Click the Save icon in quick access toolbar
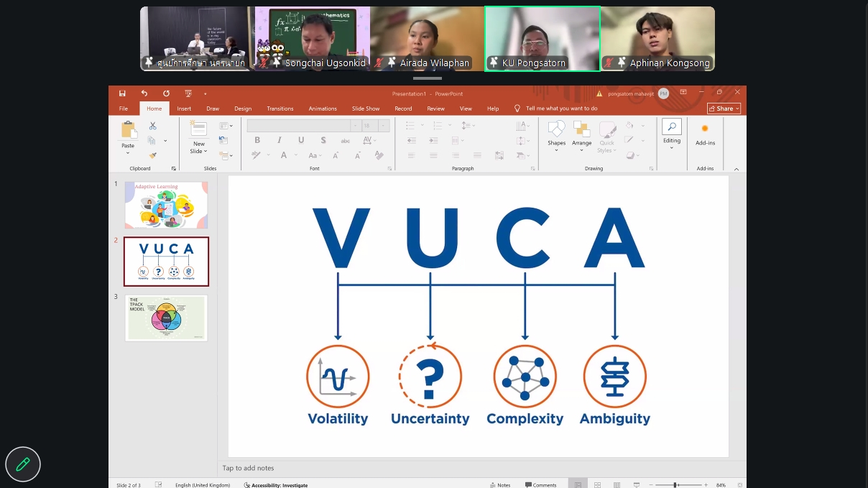This screenshot has width=868, height=488. 122,93
